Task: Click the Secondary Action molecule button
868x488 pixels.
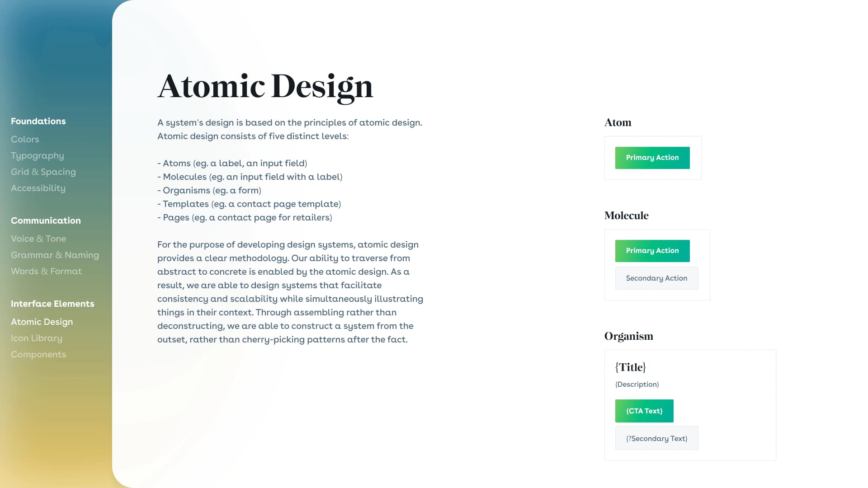Action: coord(656,278)
